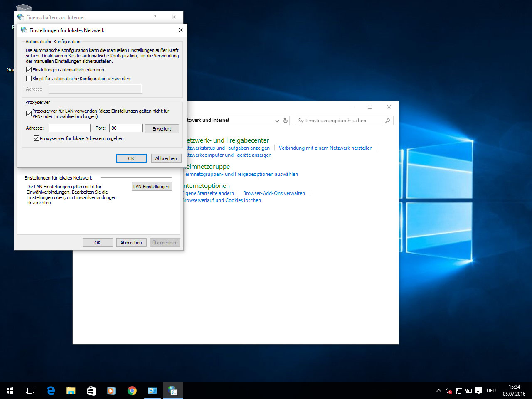Image resolution: width=532 pixels, height=399 pixels.
Task: Click the search magnifier in Systemsteuerung
Action: [387, 121]
